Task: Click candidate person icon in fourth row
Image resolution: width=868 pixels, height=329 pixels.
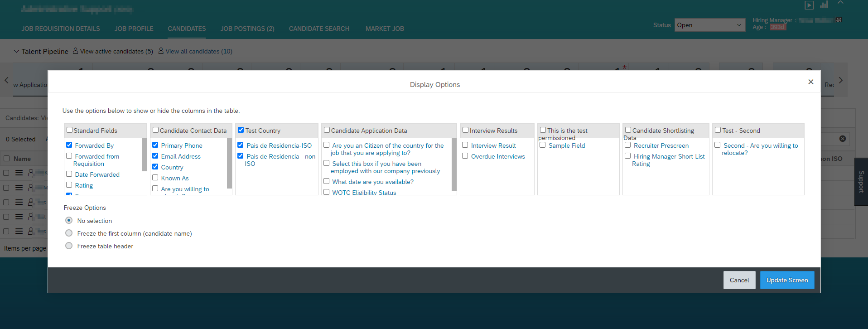Action: tap(31, 217)
